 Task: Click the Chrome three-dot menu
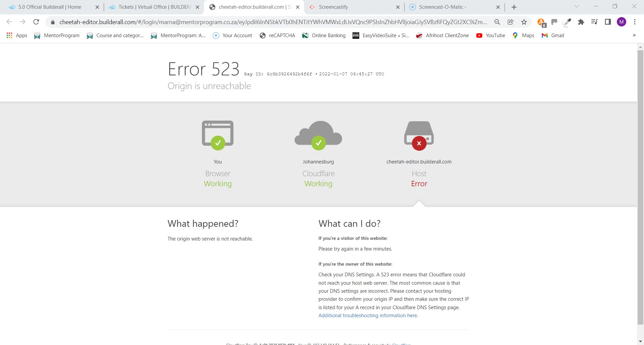coord(635,22)
